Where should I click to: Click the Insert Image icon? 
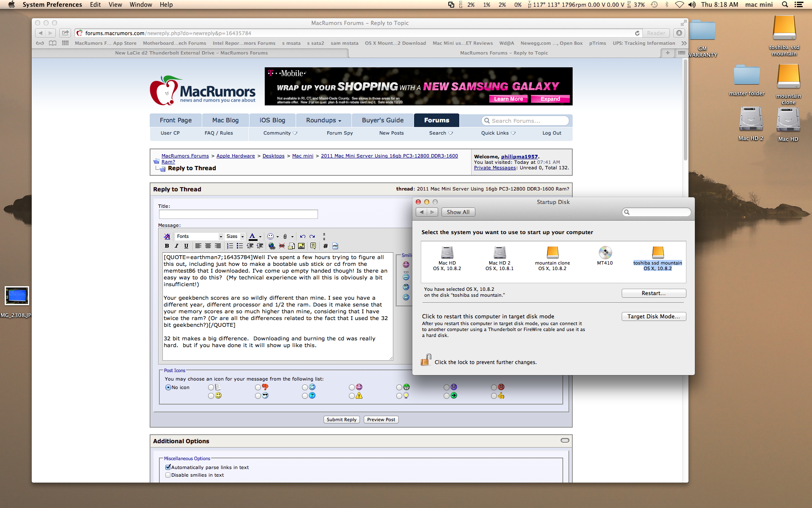[x=301, y=246]
